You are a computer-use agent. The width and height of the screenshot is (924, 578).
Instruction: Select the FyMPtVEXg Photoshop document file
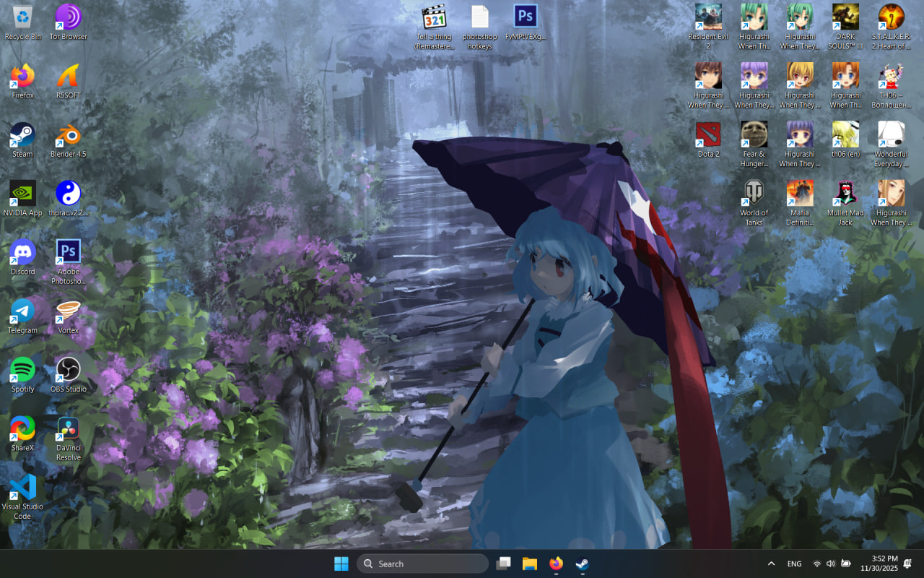point(526,22)
